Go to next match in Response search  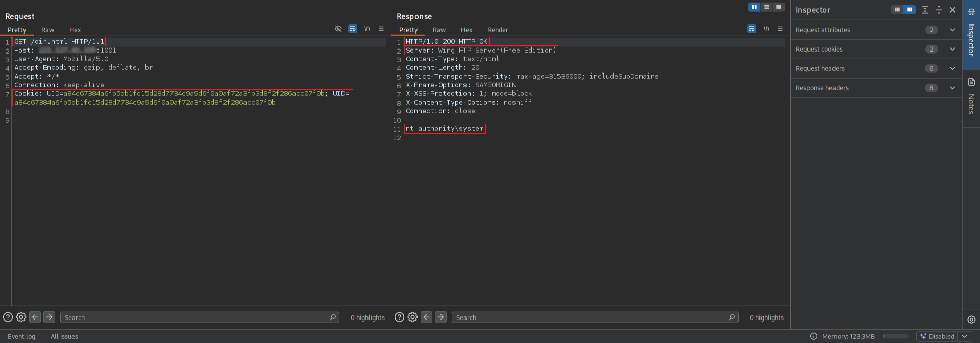440,317
